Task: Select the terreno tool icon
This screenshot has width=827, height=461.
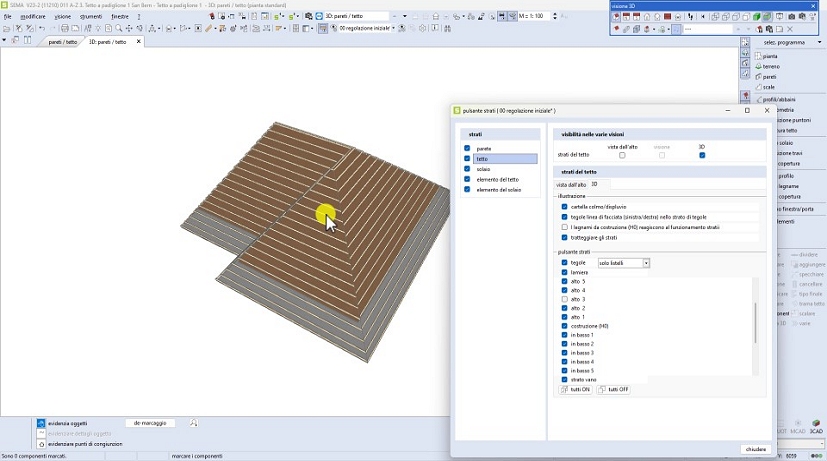Action: [758, 66]
